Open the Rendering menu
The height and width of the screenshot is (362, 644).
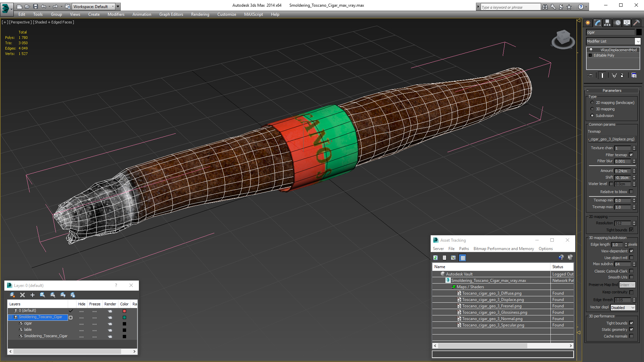[x=200, y=14]
